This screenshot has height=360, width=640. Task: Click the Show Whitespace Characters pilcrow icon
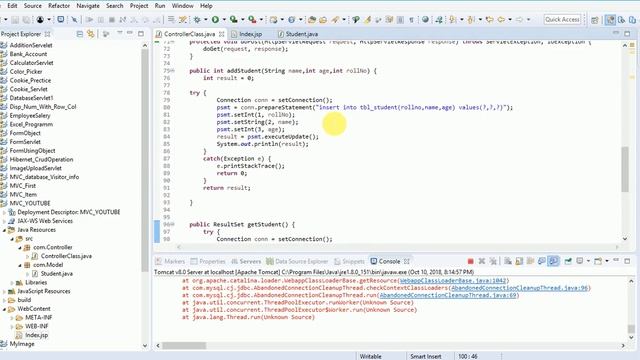(x=411, y=20)
